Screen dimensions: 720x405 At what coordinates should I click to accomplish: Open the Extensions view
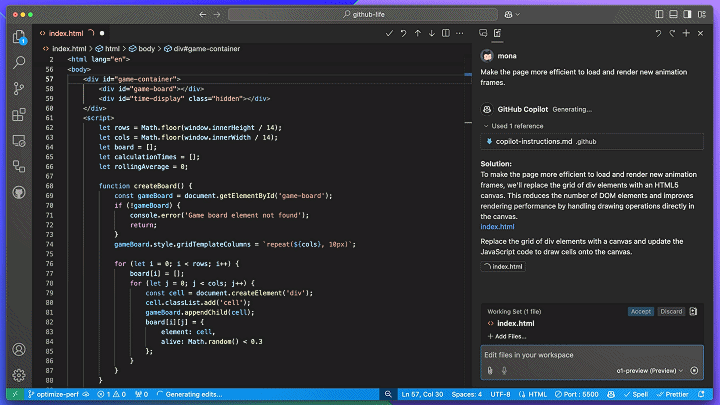tap(19, 115)
